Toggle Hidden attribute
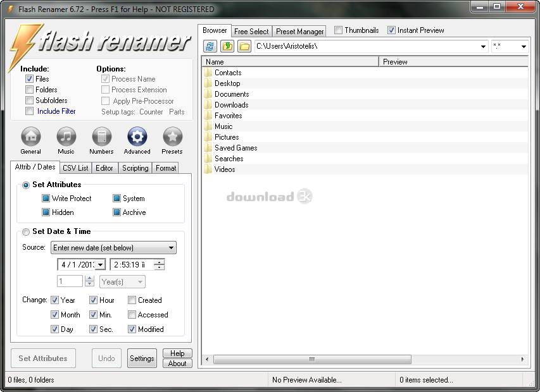This screenshot has height=392, width=540. 46,212
